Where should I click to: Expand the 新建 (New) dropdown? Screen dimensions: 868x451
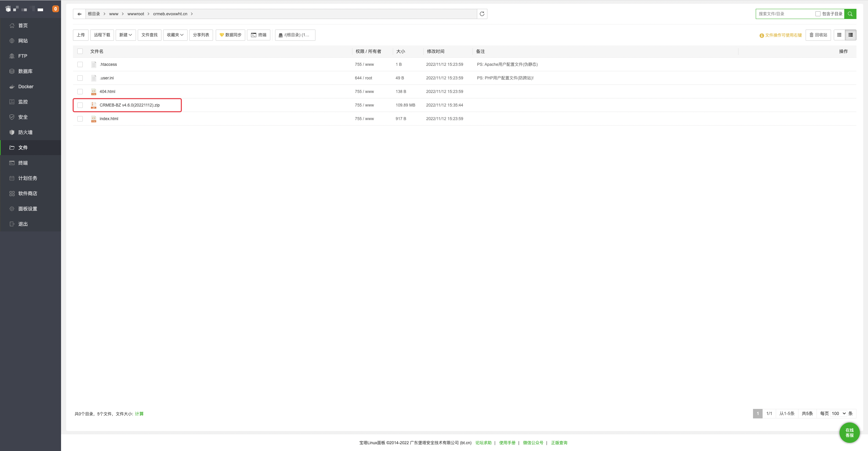pos(126,35)
